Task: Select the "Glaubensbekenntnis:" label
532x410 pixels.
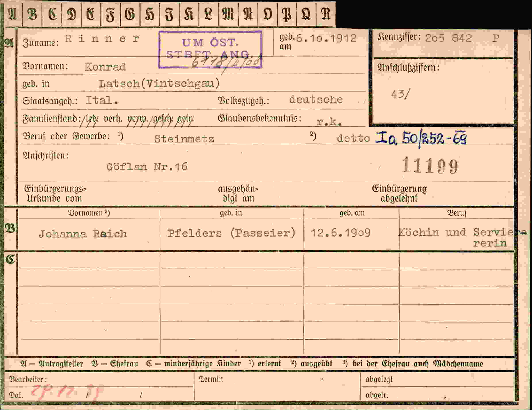Action: pyautogui.click(x=260, y=118)
